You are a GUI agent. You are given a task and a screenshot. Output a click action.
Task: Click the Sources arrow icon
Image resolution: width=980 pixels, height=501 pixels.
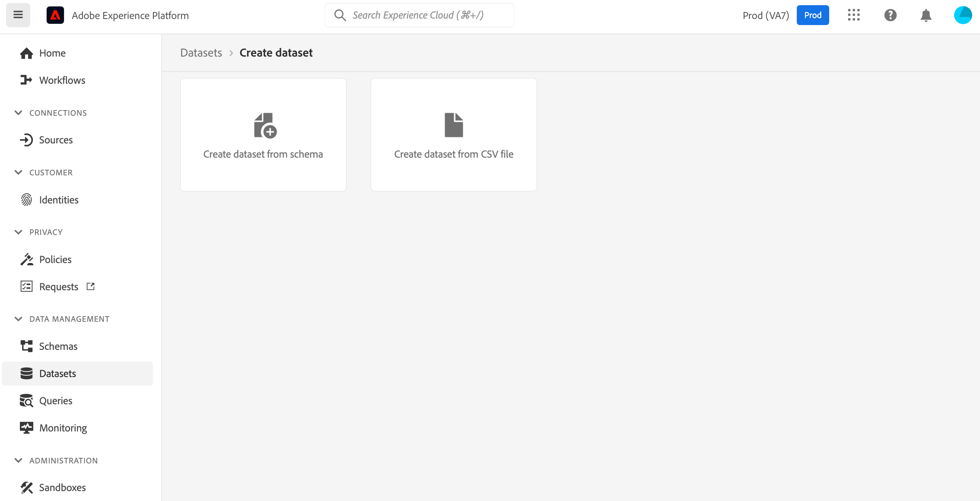coord(26,140)
